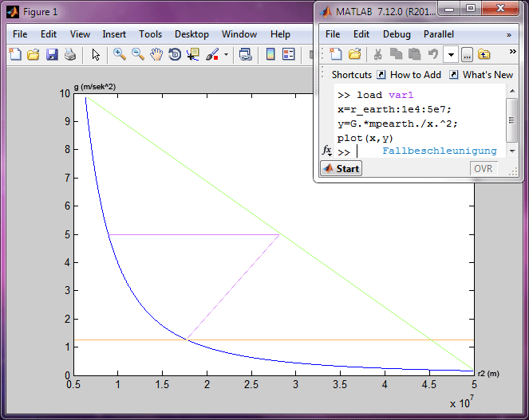Activate the Zoom Out magnifier tool
The image size is (529, 420).
coord(138,54)
